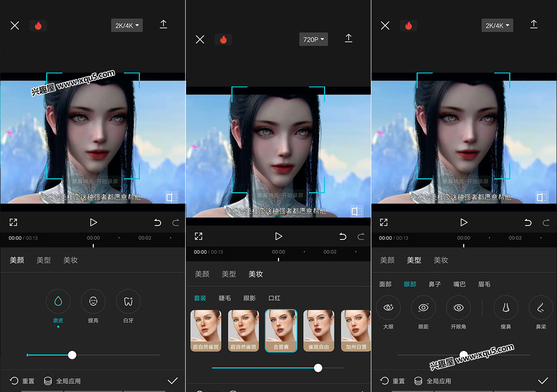557x392 pixels.
Task: Redo the edit in the 磨皮 screen
Action: click(x=175, y=223)
